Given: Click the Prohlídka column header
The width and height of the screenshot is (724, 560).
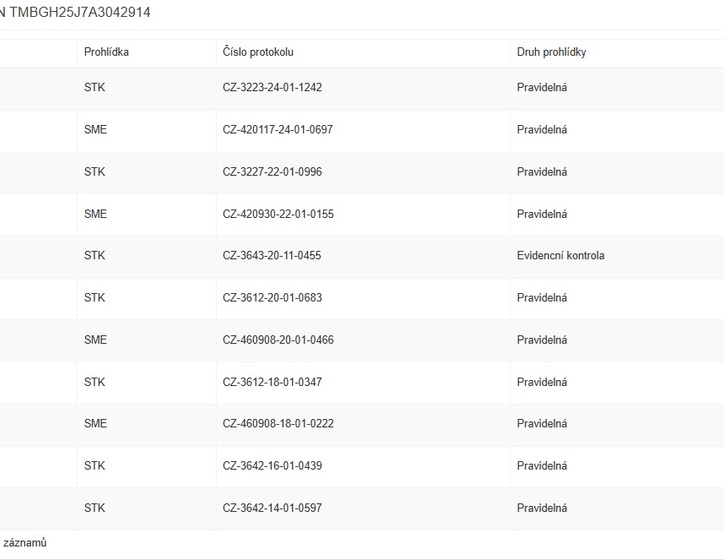Looking at the screenshot, I should pyautogui.click(x=106, y=52).
